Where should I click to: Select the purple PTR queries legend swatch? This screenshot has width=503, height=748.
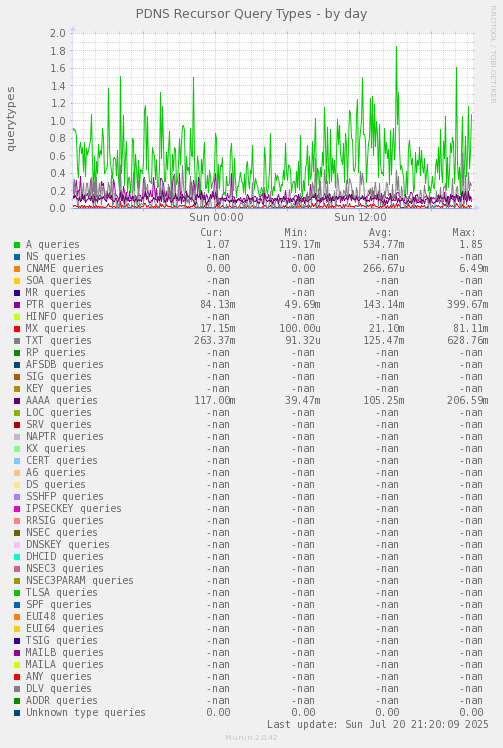point(17,305)
